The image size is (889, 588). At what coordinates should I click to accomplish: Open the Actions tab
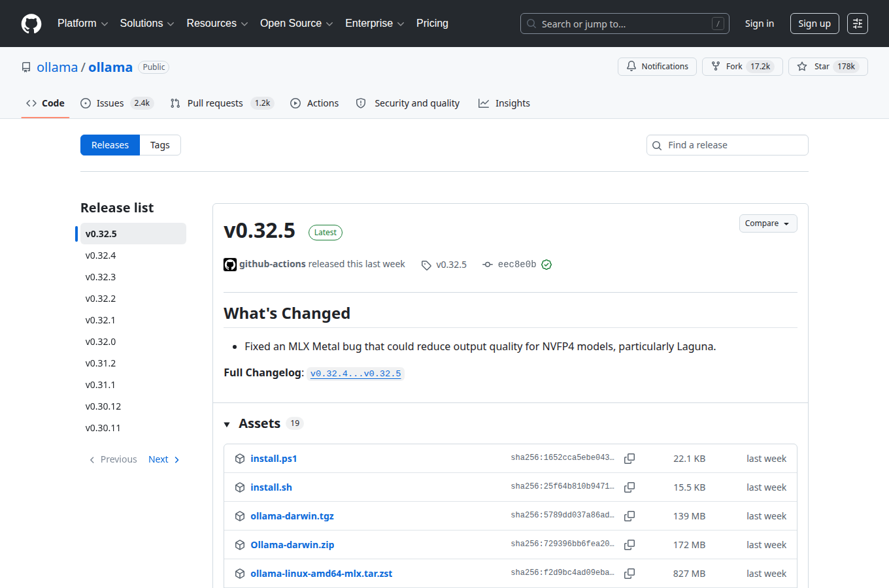(314, 103)
